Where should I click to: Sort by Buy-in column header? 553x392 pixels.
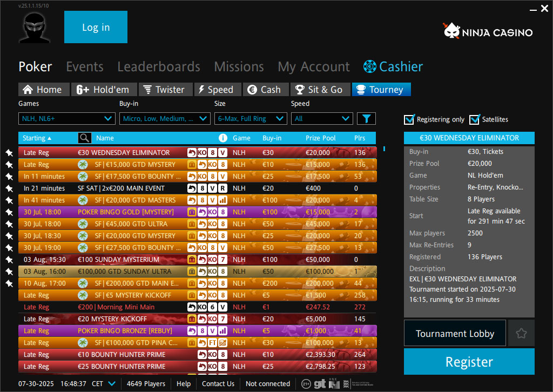coord(272,138)
